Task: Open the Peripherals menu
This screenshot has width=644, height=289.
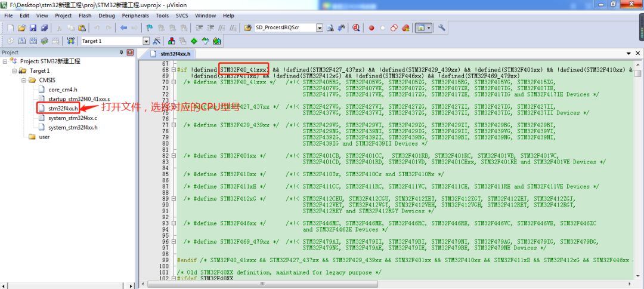Action: coord(135,16)
